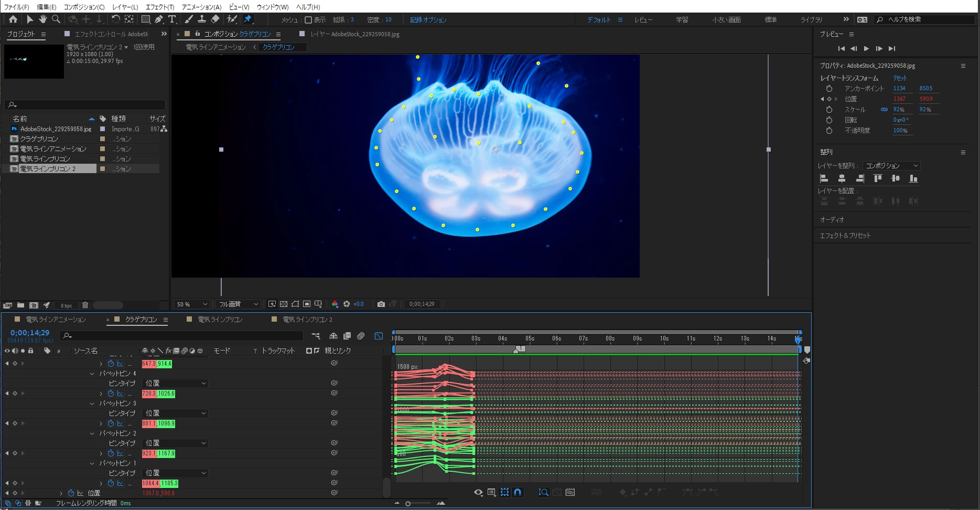Toggle the scale constrain proportions link
The image size is (980, 510).
pos(884,110)
